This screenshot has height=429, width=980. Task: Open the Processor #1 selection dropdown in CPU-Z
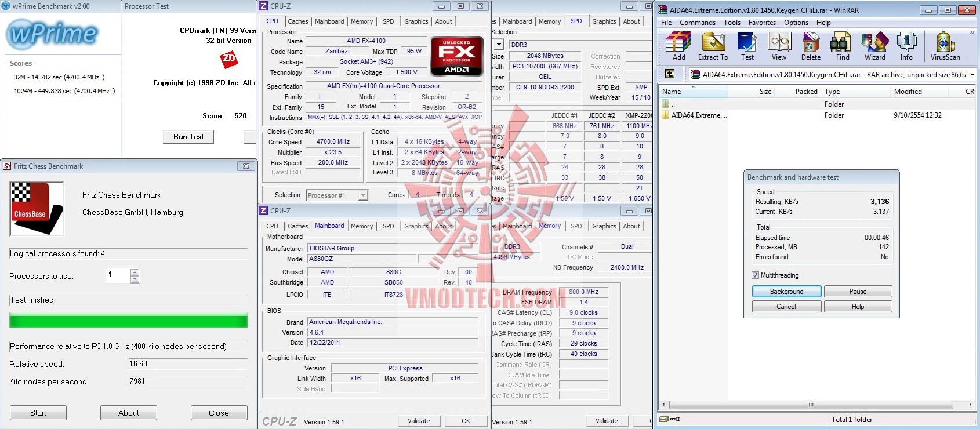pyautogui.click(x=363, y=195)
